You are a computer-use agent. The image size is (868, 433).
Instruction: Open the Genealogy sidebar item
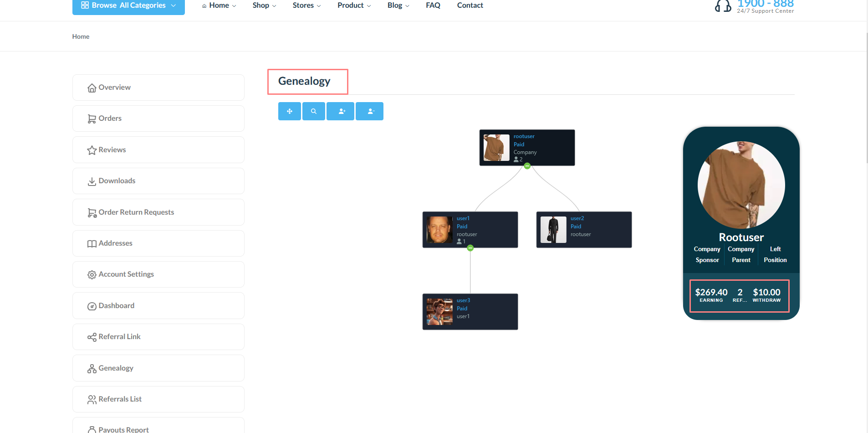coord(116,368)
